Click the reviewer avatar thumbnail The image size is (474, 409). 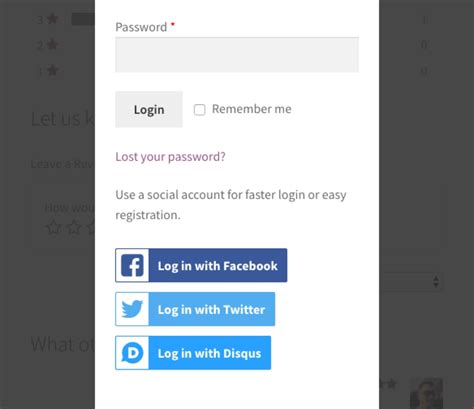point(426,393)
